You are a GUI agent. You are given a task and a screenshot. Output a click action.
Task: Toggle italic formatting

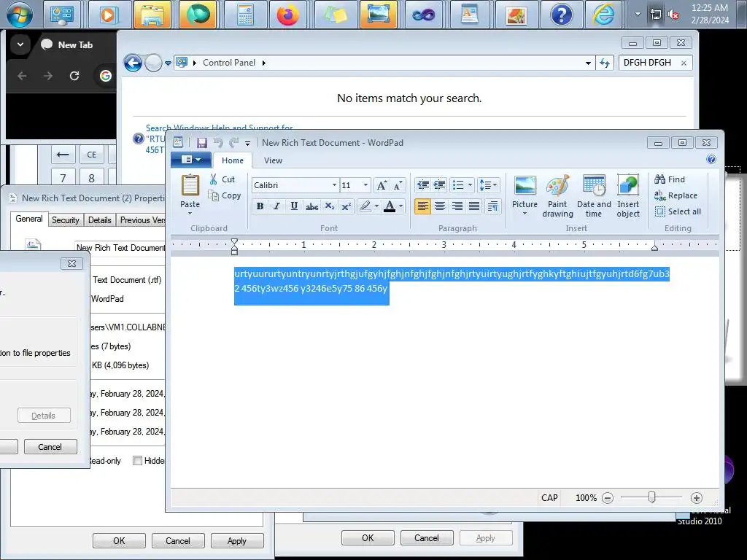(x=276, y=206)
